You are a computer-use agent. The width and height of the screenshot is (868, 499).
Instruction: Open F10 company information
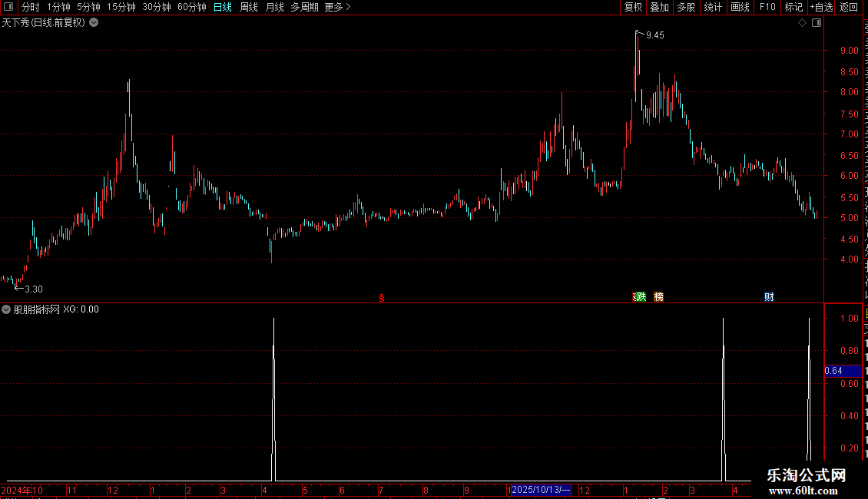[x=767, y=7]
